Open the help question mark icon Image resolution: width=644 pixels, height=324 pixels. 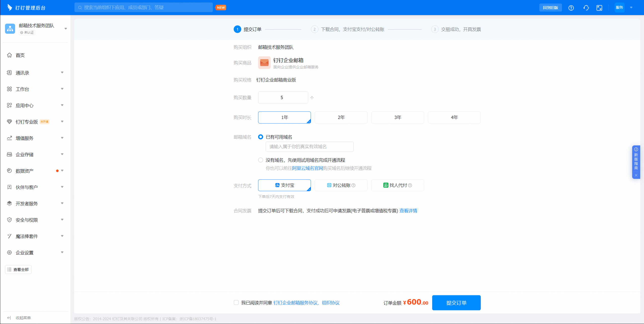(571, 8)
